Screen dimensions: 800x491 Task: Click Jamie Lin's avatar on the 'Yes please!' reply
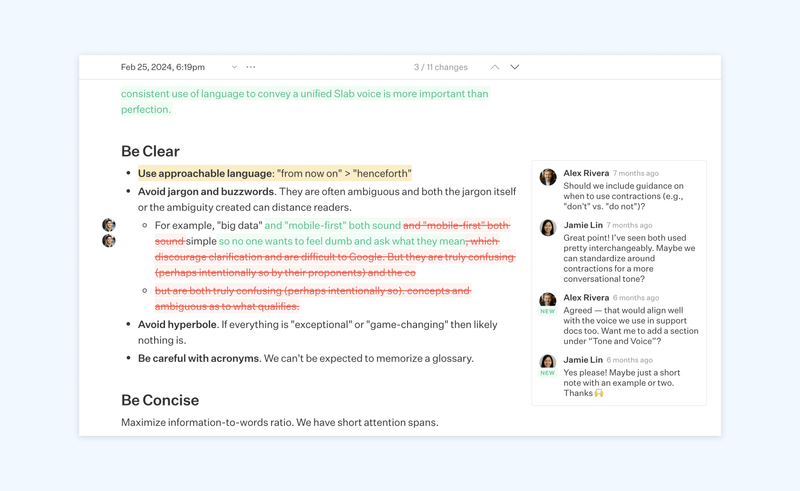(548, 361)
